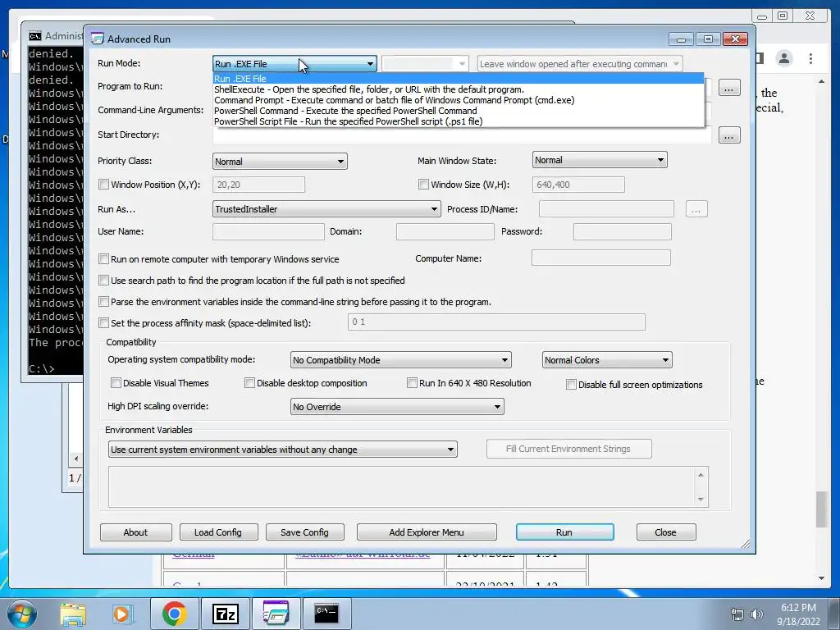The height and width of the screenshot is (630, 840).
Task: Click the taskbar clock showing 6:12 PM
Action: tap(798, 614)
